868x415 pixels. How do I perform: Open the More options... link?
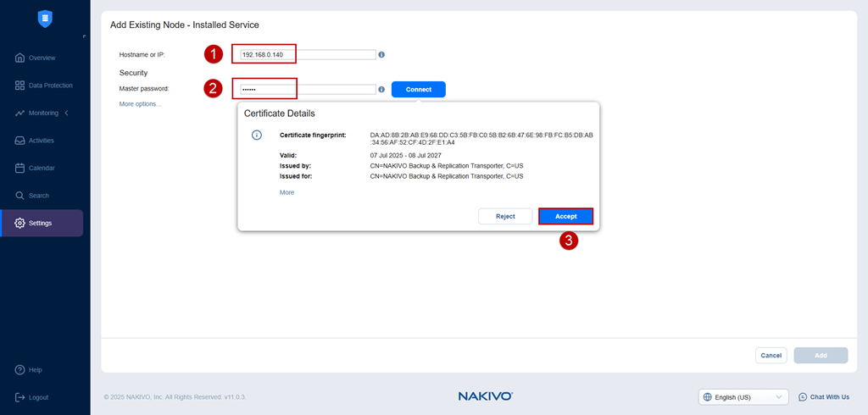coord(140,104)
